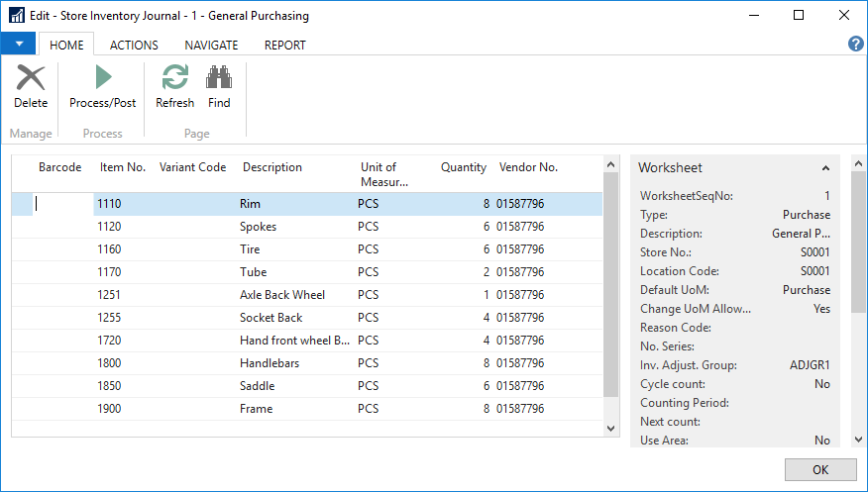The image size is (868, 492).
Task: Select item number 1900 Frame row
Action: [x=109, y=409]
